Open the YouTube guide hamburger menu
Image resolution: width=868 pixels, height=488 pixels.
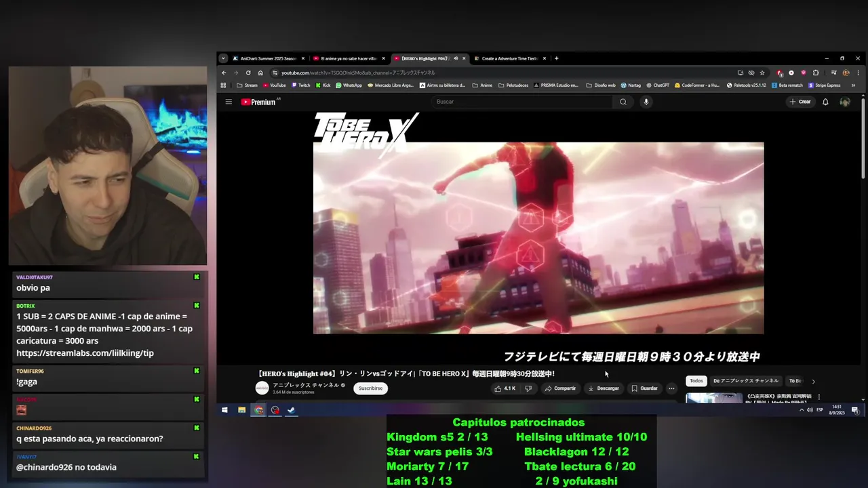pos(229,102)
